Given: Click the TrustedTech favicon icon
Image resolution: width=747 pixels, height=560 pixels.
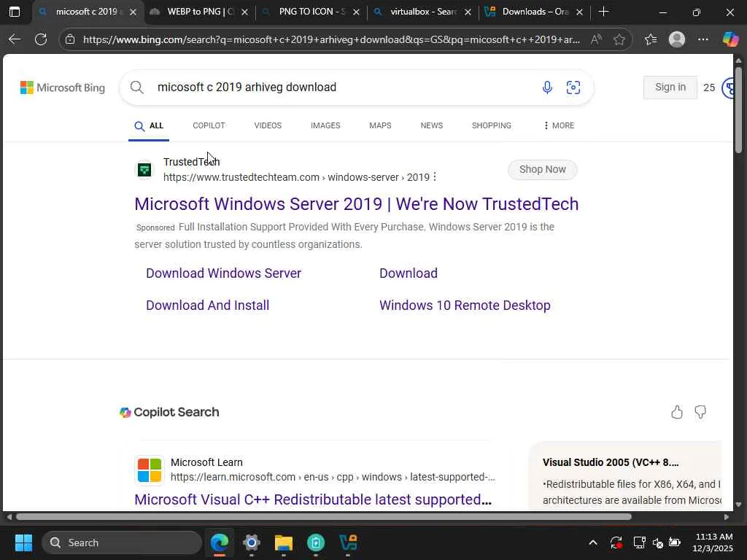Looking at the screenshot, I should point(144,169).
